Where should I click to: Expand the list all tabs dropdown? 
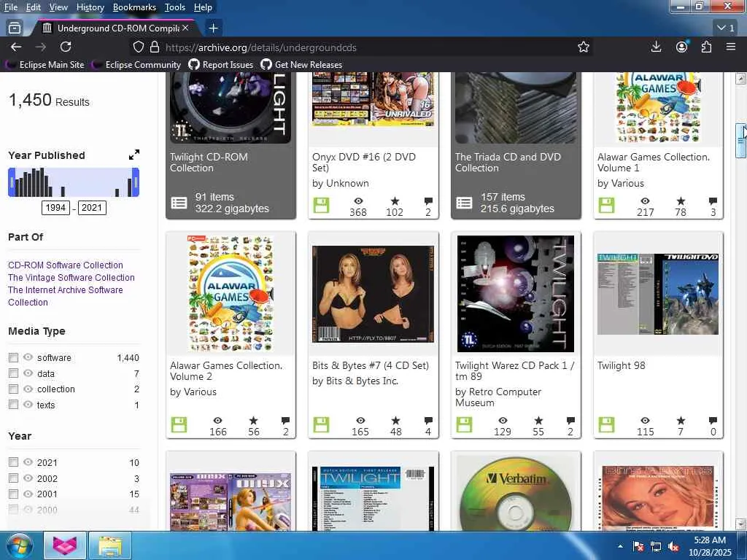pos(726,28)
